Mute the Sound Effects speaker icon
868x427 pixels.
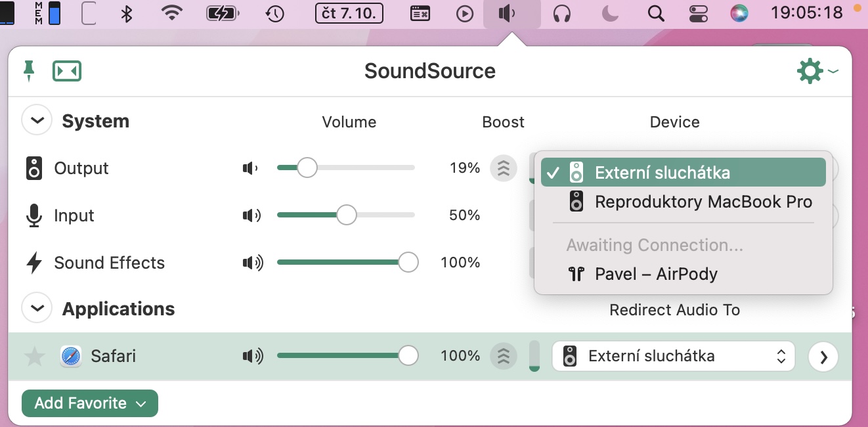pyautogui.click(x=252, y=263)
